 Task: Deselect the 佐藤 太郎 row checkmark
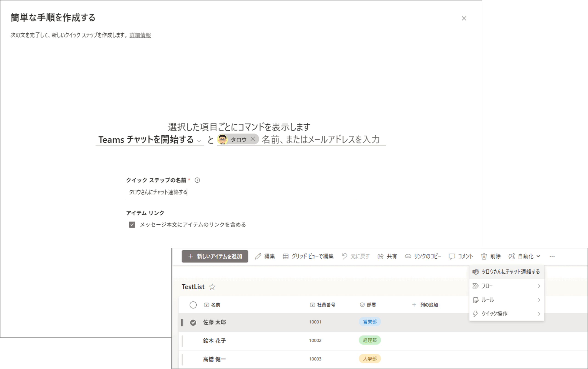click(193, 323)
